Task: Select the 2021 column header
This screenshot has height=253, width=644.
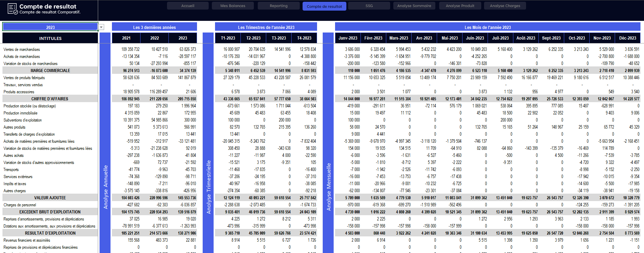Action: (x=126, y=38)
